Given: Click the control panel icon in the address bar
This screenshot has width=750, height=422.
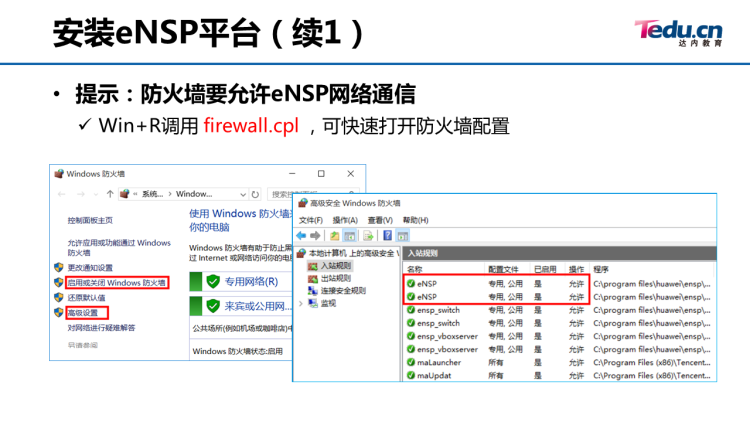Looking at the screenshot, I should coord(124,194).
